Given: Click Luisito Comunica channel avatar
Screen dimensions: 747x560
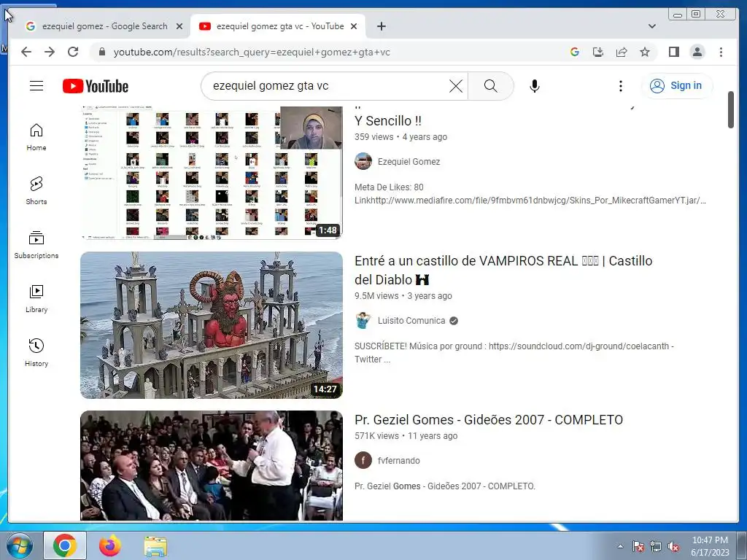Looking at the screenshot, I should coord(363,321).
